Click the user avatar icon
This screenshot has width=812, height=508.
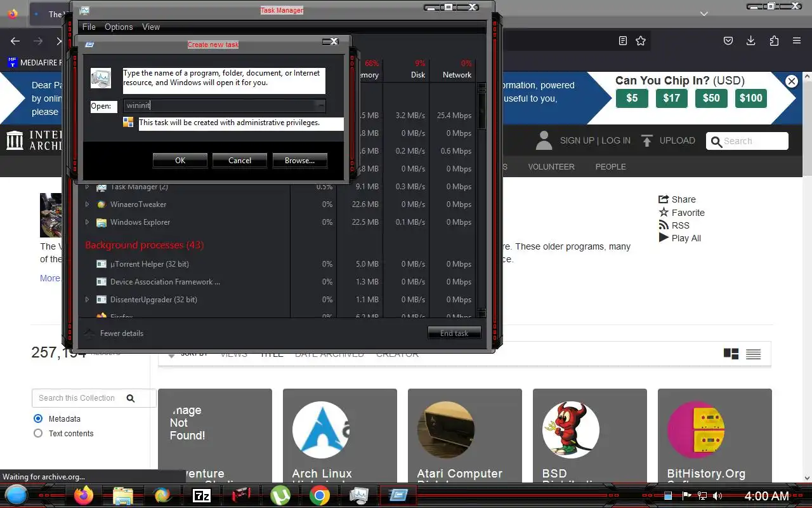[x=544, y=140]
